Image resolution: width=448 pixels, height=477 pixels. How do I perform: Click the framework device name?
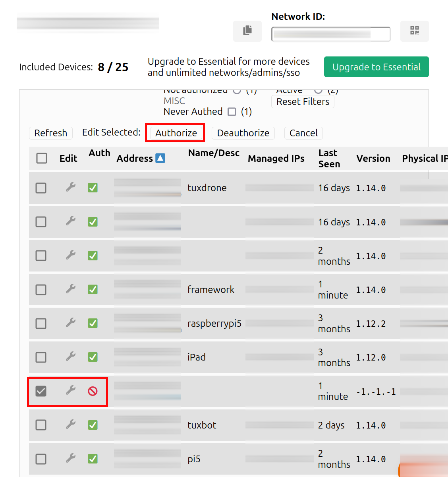211,289
